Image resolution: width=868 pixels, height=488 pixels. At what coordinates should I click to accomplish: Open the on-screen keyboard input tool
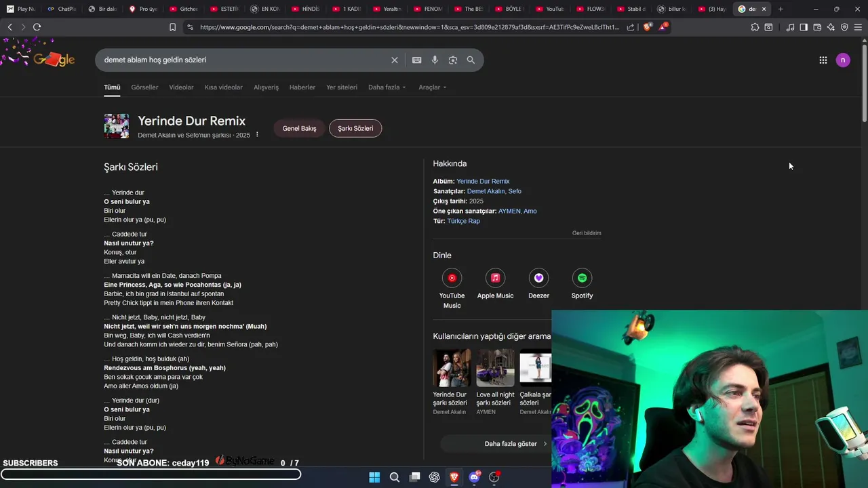coord(417,60)
